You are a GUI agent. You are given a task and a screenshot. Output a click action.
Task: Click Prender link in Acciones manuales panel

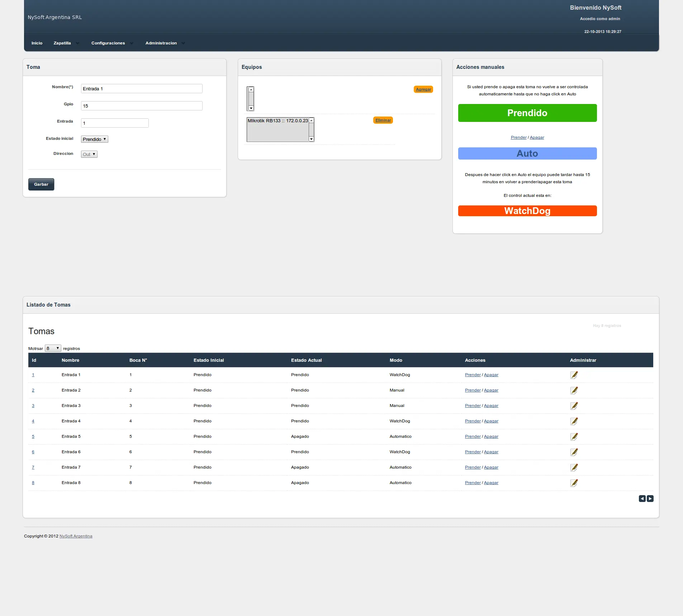click(518, 137)
